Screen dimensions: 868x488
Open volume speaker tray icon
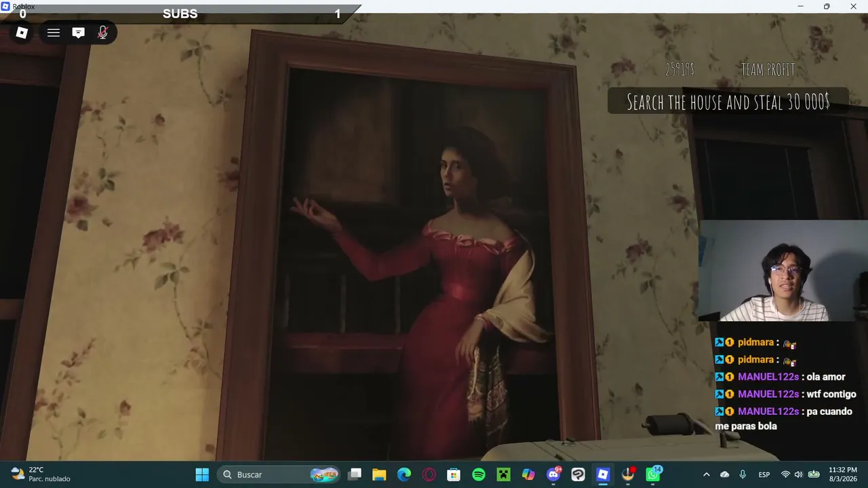tap(798, 474)
